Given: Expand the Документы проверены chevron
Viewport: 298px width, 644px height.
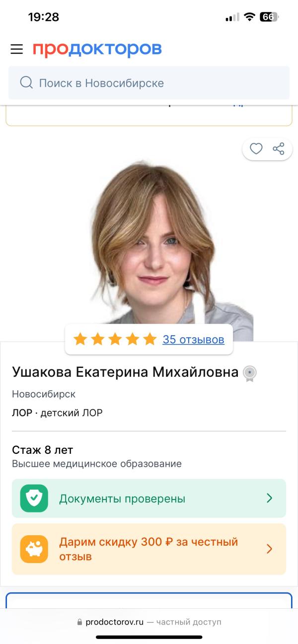Looking at the screenshot, I should pos(269,498).
